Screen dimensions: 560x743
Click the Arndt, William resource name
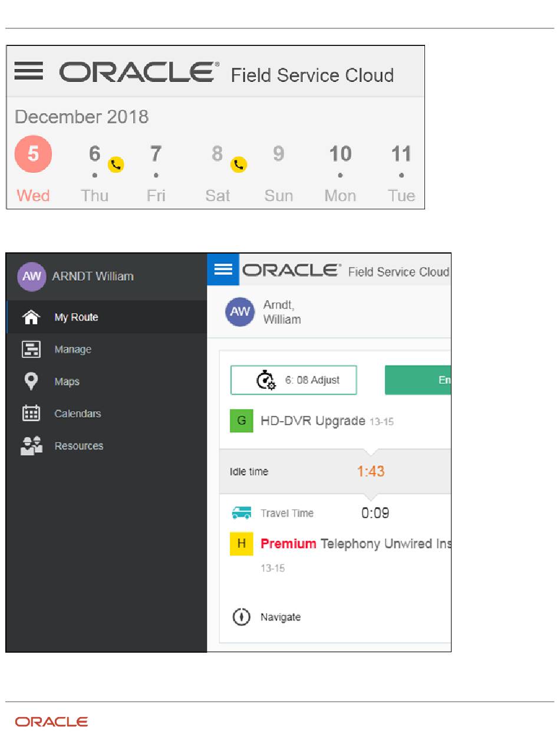pyautogui.click(x=282, y=313)
